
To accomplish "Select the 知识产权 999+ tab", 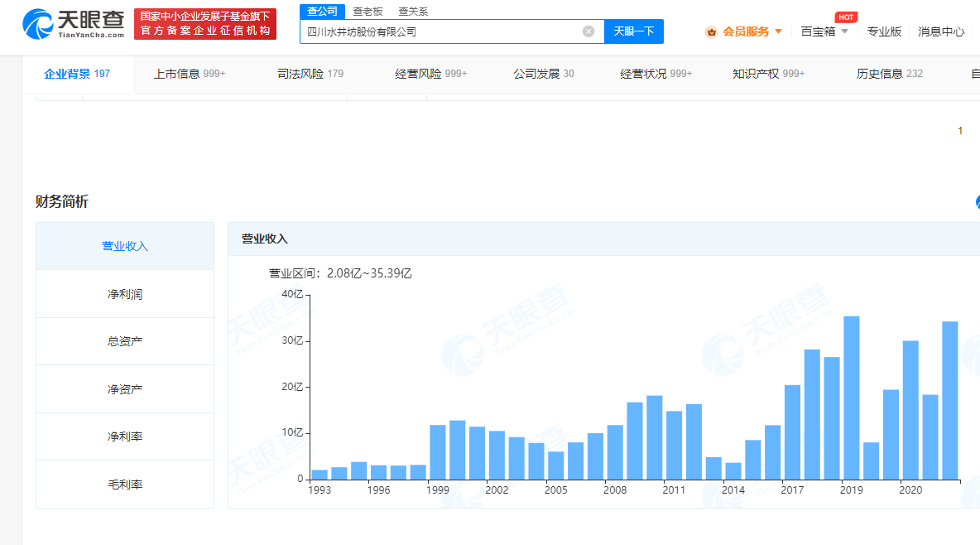I will pos(768,74).
